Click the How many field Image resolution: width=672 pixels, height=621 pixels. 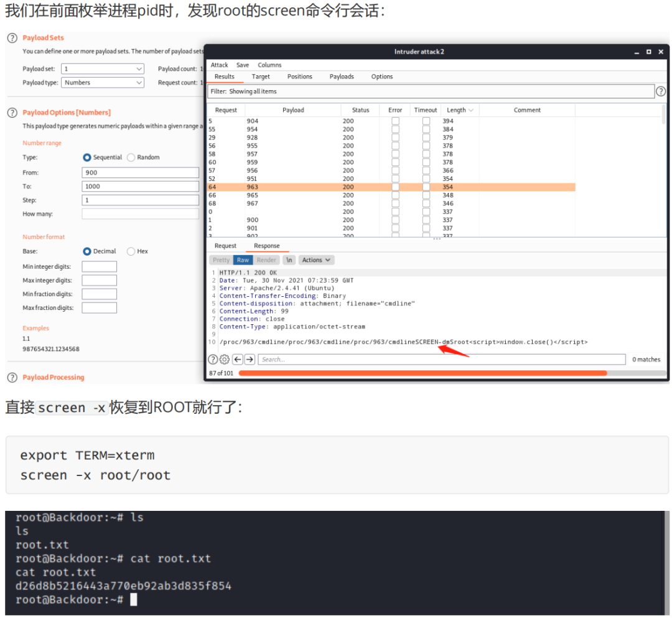[141, 214]
